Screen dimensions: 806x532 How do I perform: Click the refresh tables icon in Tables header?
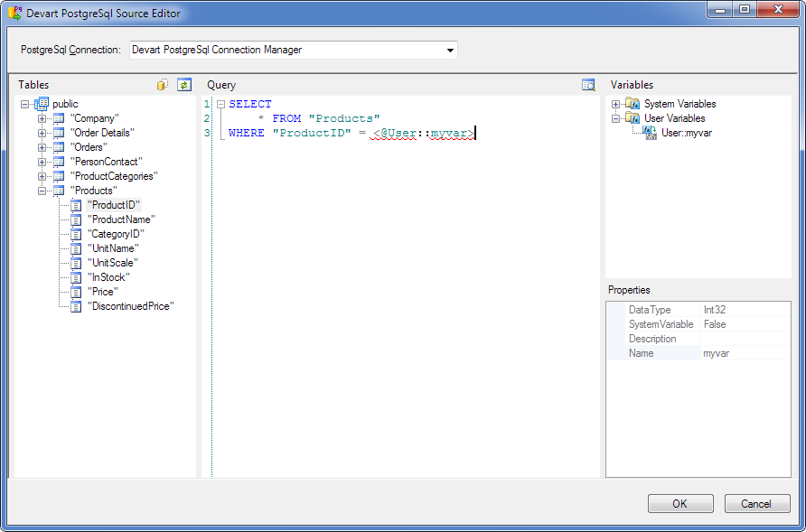[184, 85]
